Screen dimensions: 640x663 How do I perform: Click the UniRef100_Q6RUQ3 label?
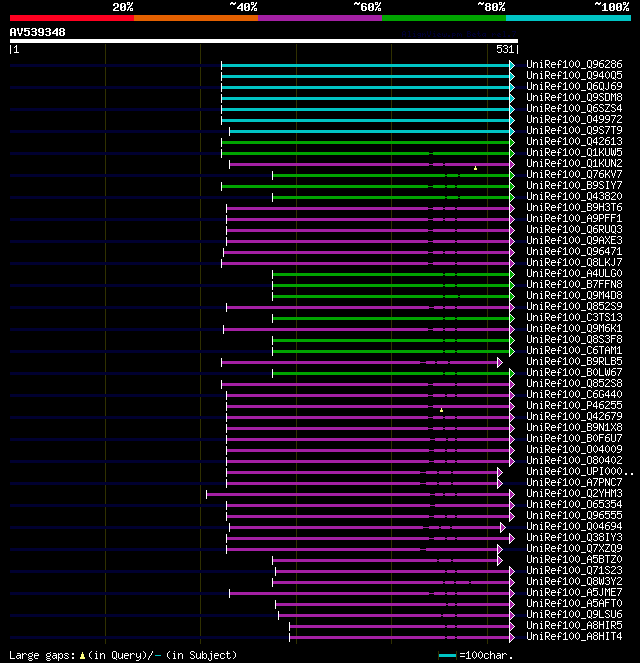pos(574,229)
